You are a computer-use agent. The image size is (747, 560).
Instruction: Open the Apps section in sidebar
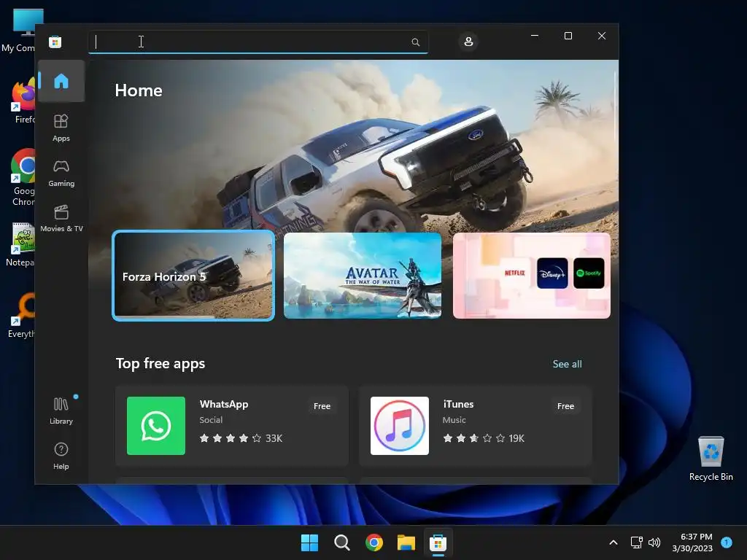tap(61, 128)
